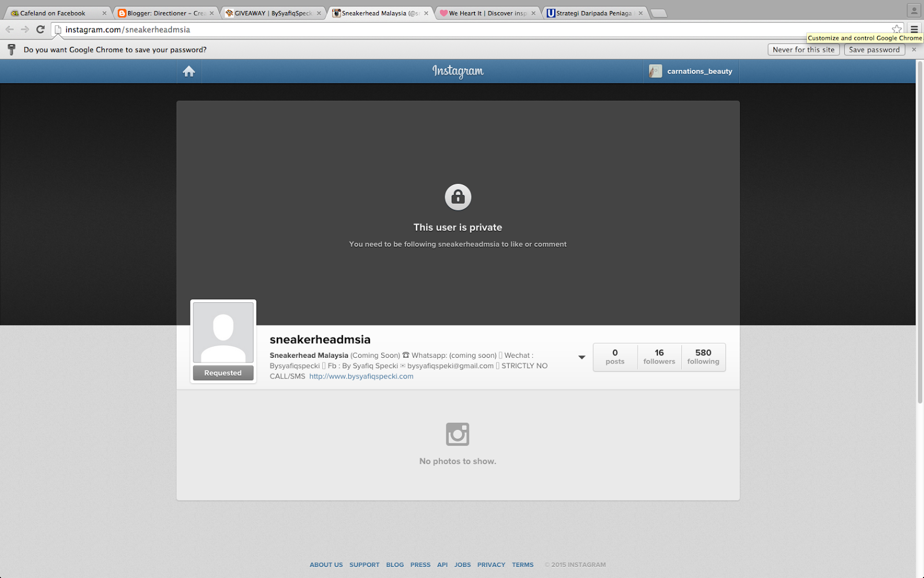Screen dimensions: 924x578
Task: Click the Requested follow button
Action: click(223, 373)
